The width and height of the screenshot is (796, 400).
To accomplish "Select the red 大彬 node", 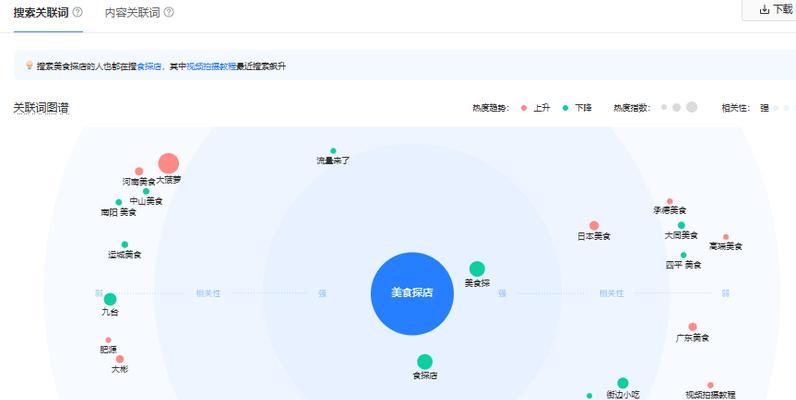I will click(x=120, y=359).
